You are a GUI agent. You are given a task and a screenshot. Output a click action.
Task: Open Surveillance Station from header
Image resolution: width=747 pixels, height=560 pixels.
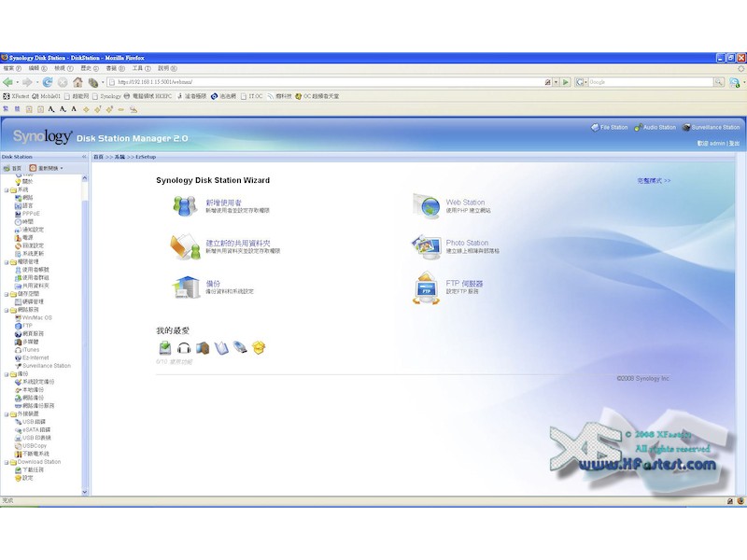click(x=711, y=128)
